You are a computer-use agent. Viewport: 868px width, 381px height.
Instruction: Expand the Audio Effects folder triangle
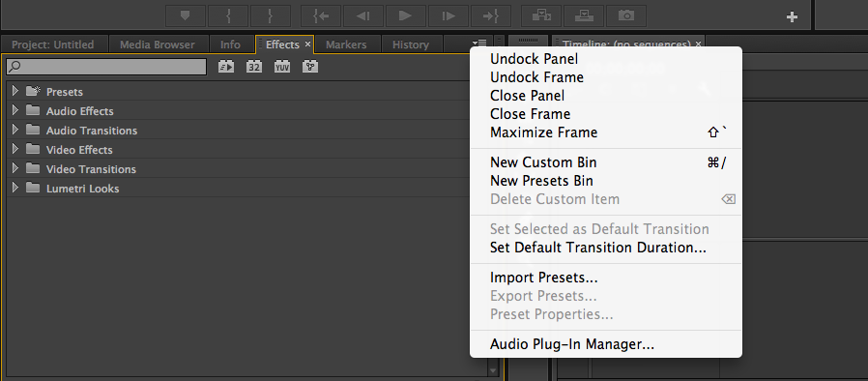coord(14,110)
